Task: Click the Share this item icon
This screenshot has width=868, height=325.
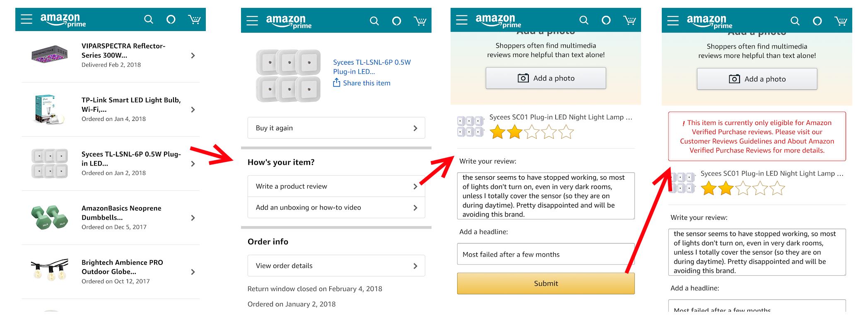Action: (x=337, y=83)
